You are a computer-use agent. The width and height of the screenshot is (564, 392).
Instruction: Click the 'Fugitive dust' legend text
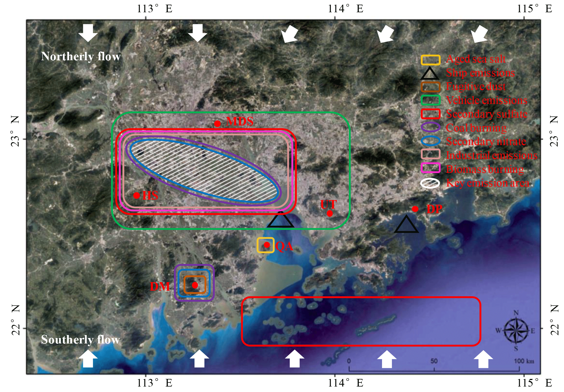(x=476, y=86)
